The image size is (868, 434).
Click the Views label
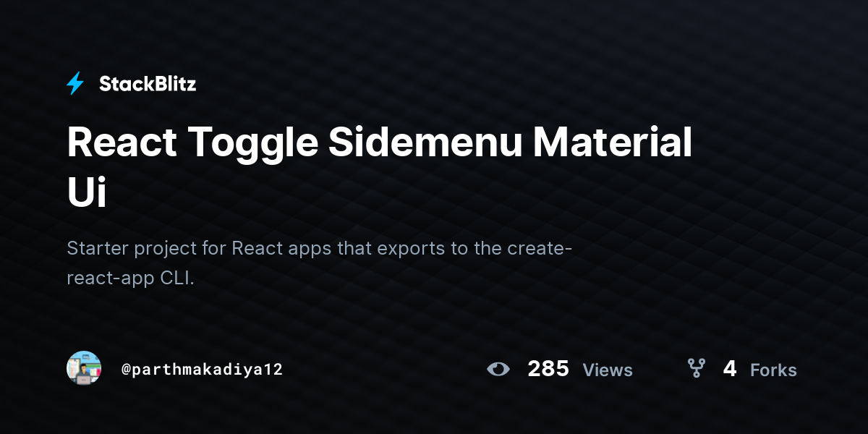(608, 370)
